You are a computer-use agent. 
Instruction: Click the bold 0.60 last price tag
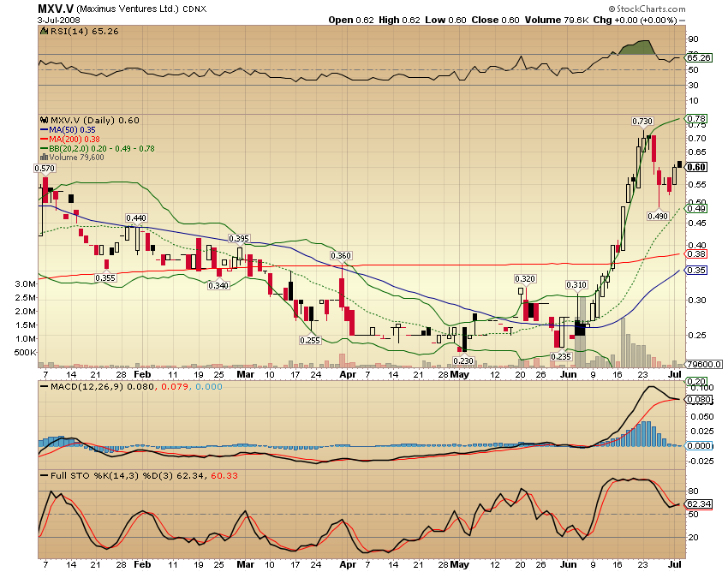coord(696,167)
